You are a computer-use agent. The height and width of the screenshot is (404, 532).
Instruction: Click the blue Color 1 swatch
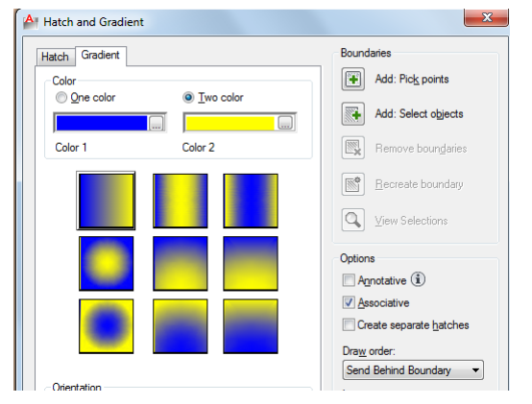pyautogui.click(x=102, y=123)
